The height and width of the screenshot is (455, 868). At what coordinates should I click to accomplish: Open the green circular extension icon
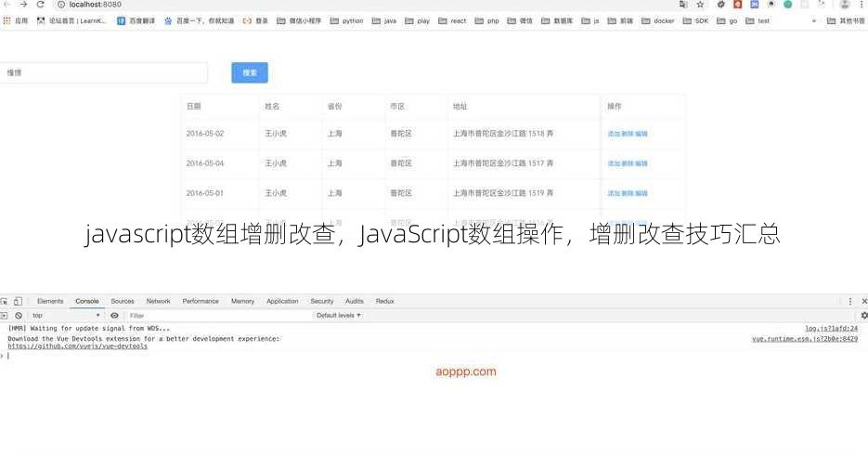tap(788, 5)
